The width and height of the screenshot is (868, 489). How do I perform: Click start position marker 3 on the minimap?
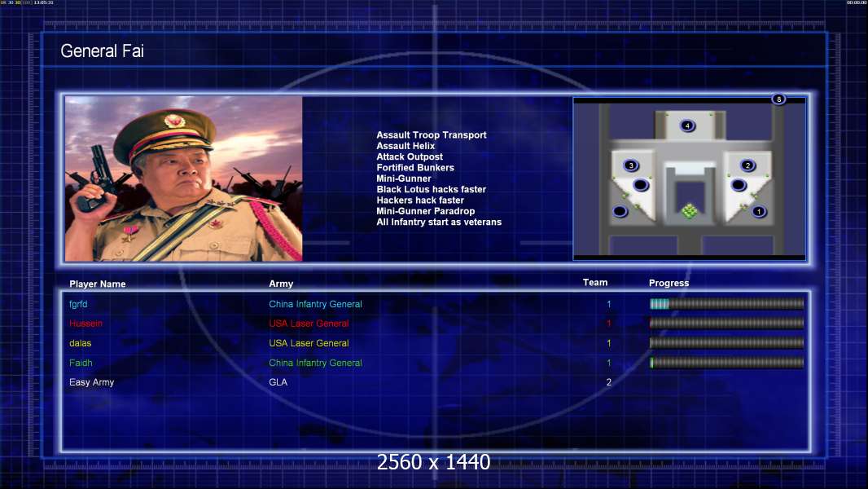click(x=630, y=165)
